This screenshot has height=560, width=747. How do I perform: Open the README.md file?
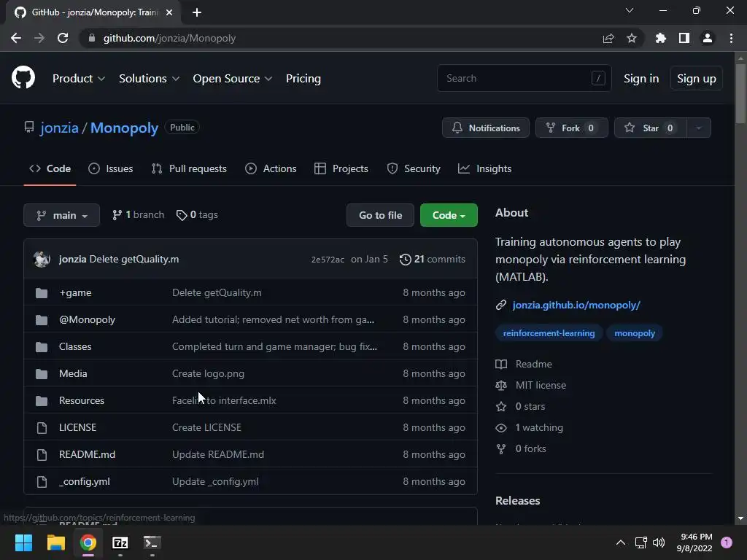point(88,455)
